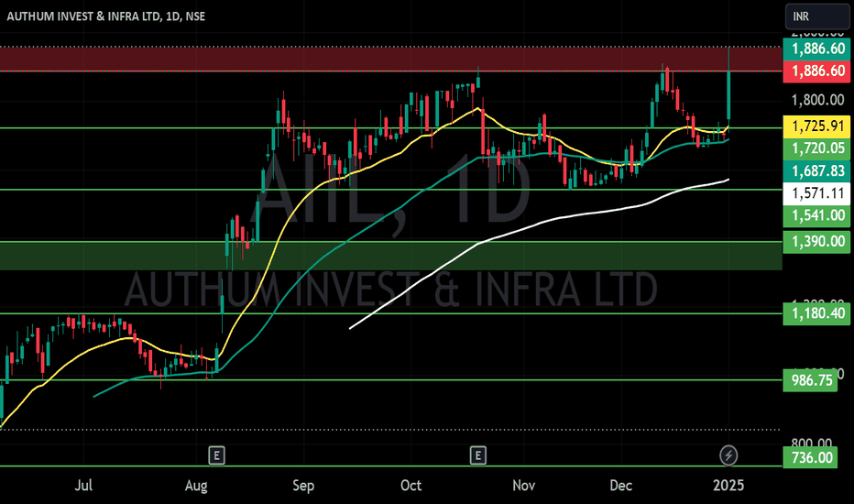Click the yellow 1,725.91 price label

pyautogui.click(x=816, y=126)
